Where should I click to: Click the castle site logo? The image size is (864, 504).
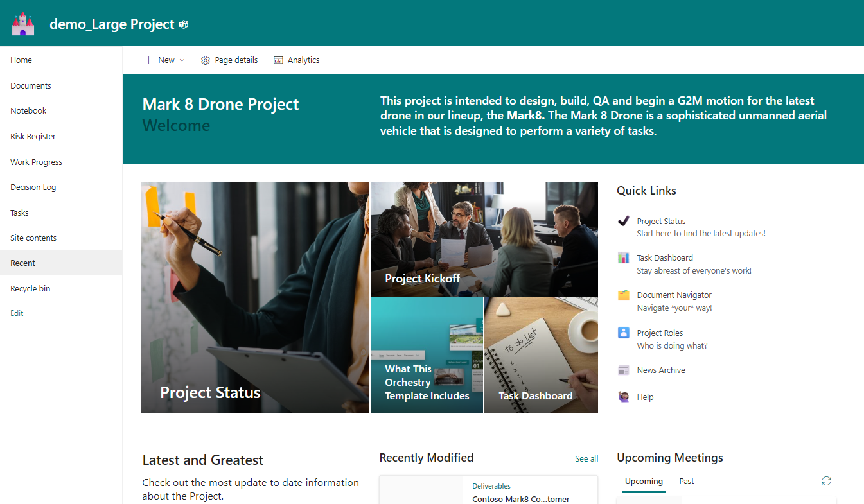point(22,23)
